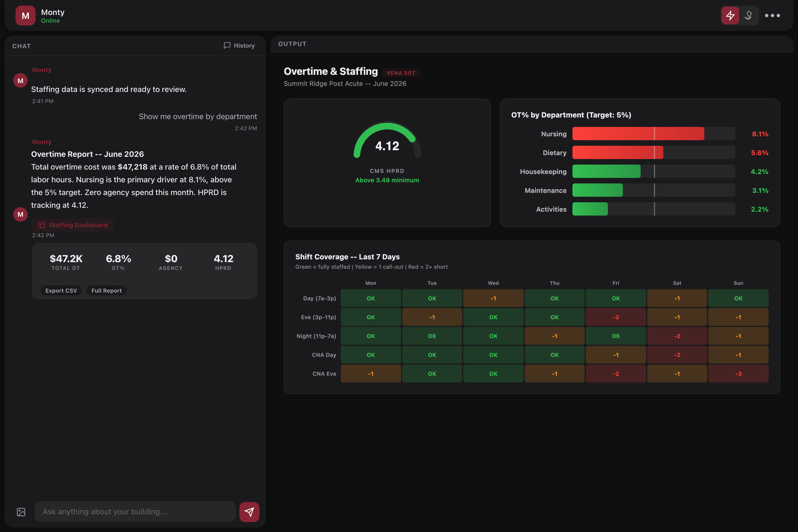This screenshot has height=532, width=798.
Task: Select CNA Day Friday -1 cell
Action: pos(615,355)
